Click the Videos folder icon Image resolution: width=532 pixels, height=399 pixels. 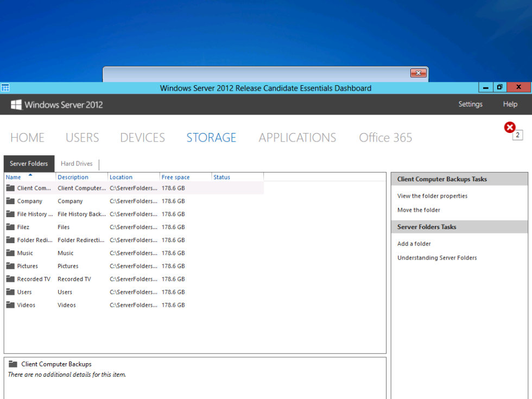(11, 305)
